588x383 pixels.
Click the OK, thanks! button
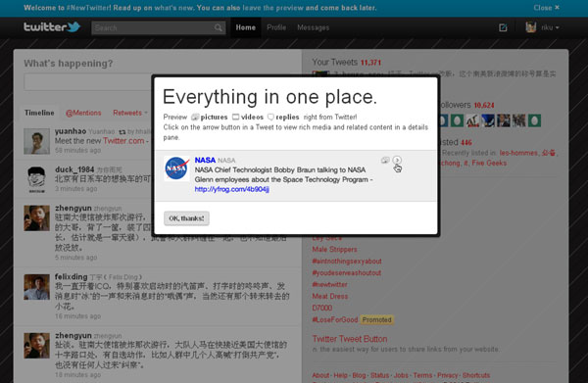pos(186,218)
